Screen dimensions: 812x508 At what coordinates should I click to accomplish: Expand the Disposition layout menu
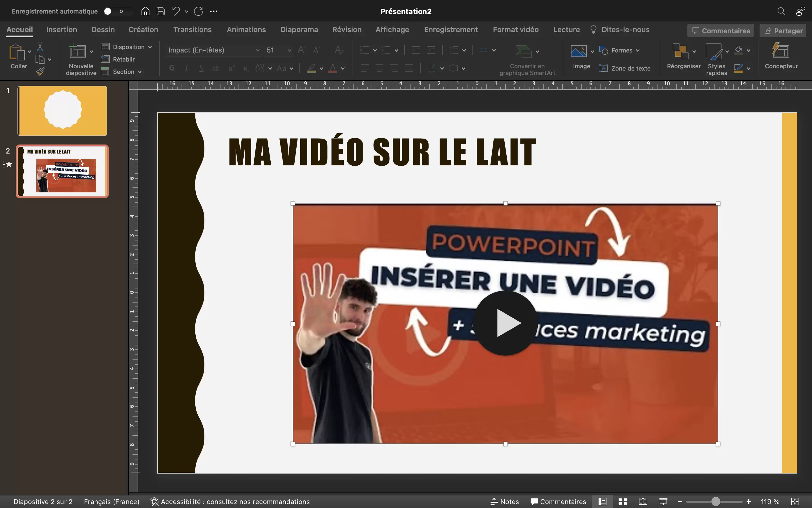pos(127,47)
